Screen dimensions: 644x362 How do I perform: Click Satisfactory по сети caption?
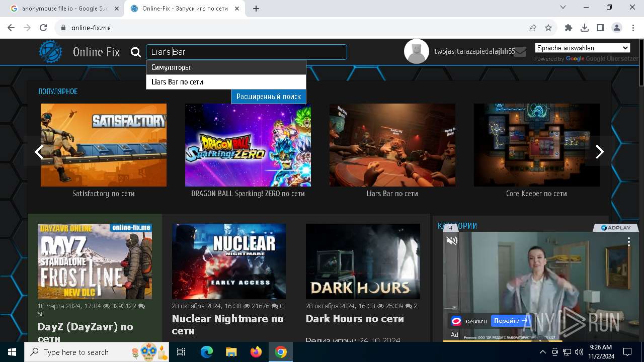104,194
